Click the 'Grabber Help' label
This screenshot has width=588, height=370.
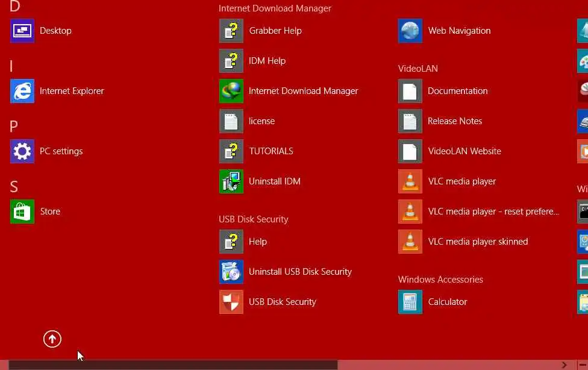click(275, 31)
